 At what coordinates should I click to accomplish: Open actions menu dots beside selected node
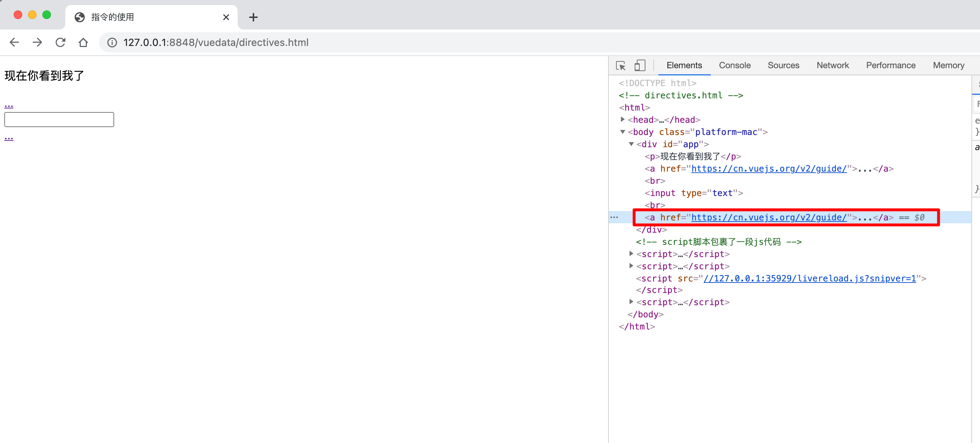614,217
